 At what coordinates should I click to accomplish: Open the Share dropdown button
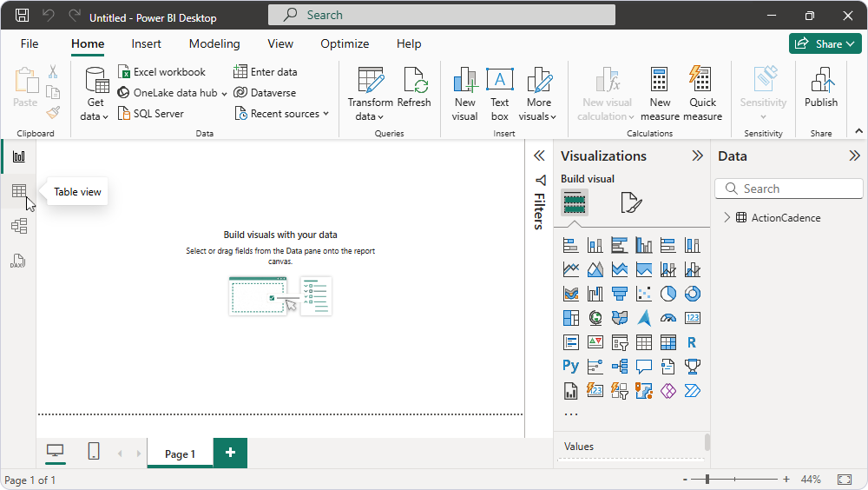point(825,43)
